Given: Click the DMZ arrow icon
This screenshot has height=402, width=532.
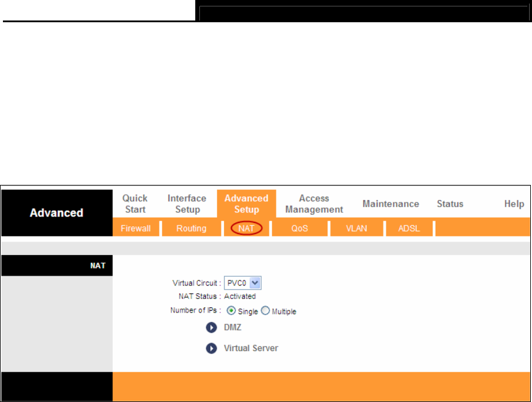Looking at the screenshot, I should tap(211, 328).
